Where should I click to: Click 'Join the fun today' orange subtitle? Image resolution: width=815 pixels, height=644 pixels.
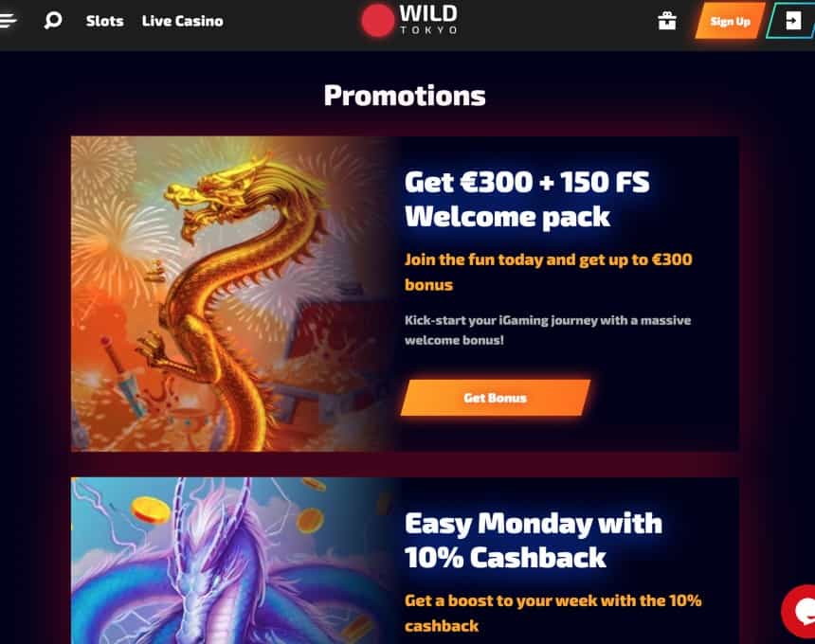[x=549, y=272]
